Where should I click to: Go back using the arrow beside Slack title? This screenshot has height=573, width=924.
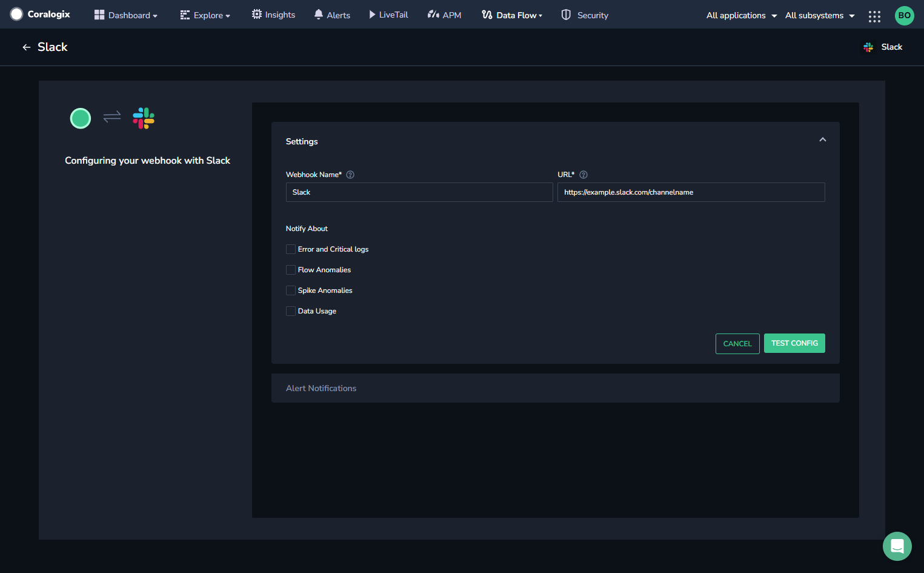point(26,47)
